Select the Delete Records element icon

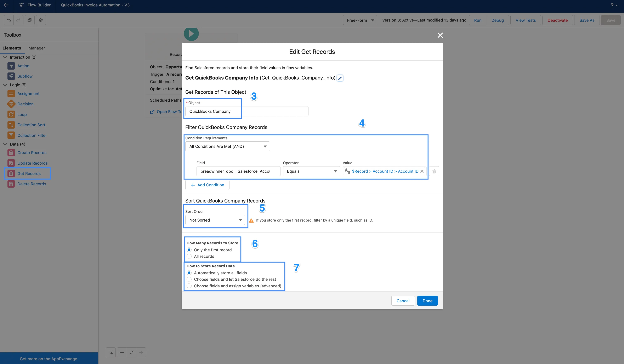click(11, 184)
